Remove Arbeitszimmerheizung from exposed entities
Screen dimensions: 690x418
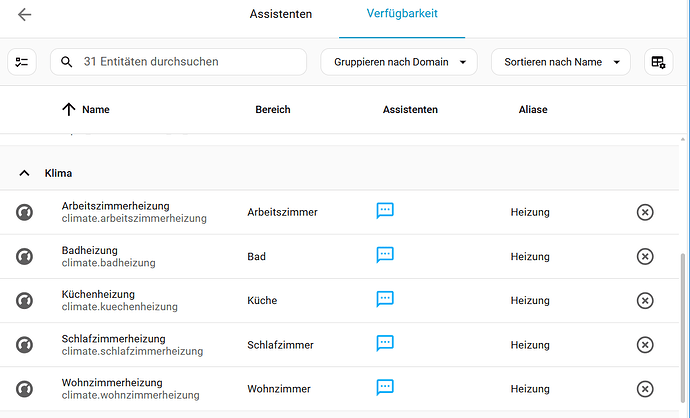tap(645, 213)
